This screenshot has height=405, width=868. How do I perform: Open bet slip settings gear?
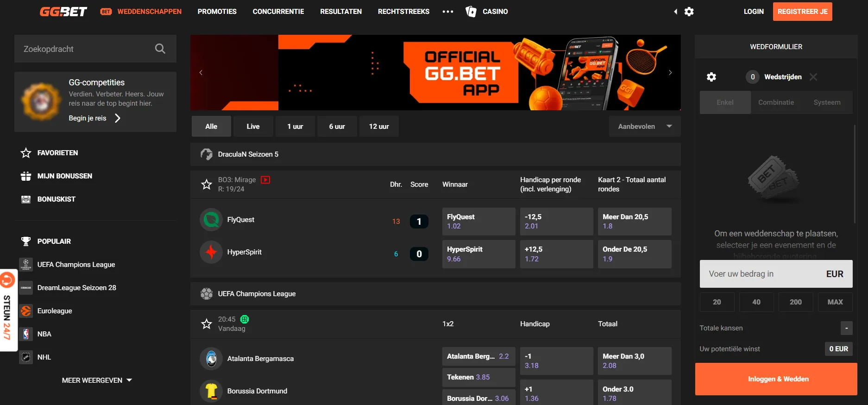pos(711,77)
